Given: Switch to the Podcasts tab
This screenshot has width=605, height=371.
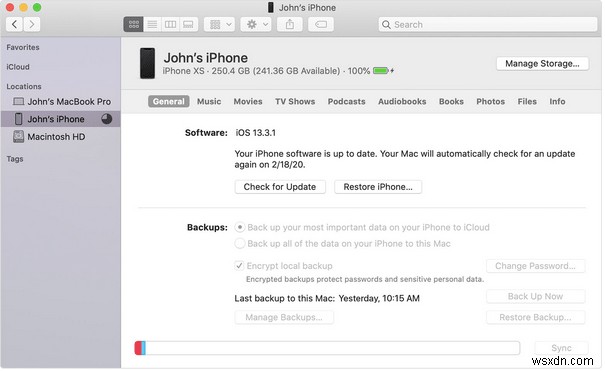Looking at the screenshot, I should click(346, 101).
